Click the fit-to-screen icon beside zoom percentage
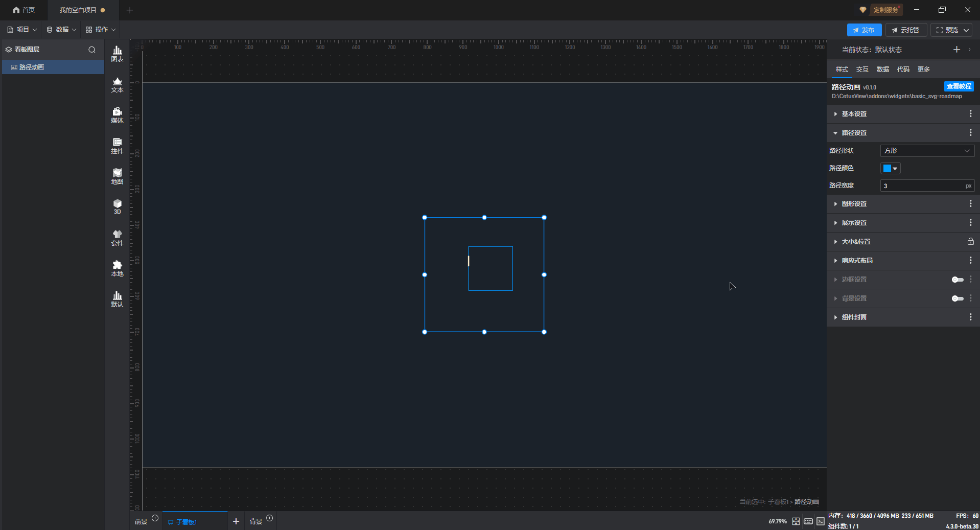Screen dimensions: 980x530 [796, 521]
